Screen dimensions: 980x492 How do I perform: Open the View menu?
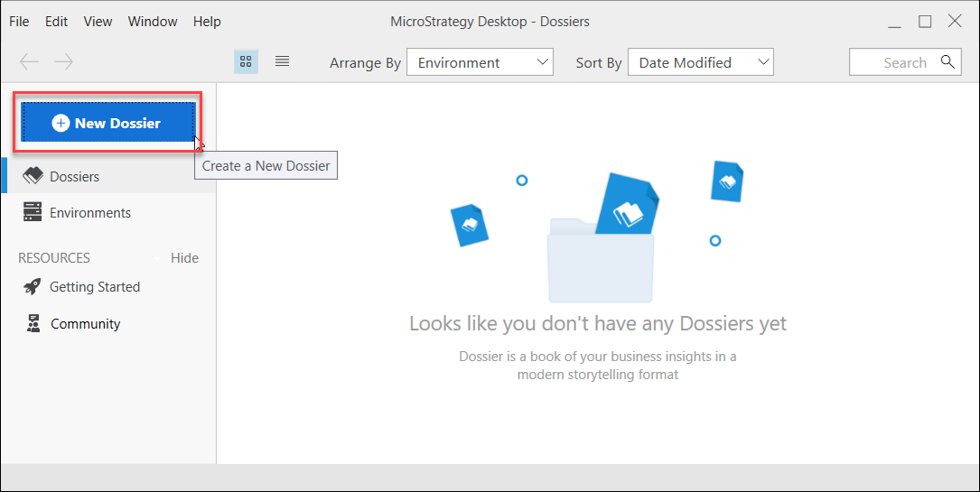click(x=98, y=22)
